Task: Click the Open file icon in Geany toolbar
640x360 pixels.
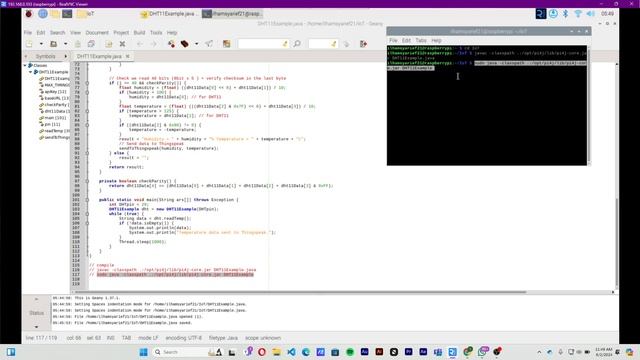Action: click(53, 44)
